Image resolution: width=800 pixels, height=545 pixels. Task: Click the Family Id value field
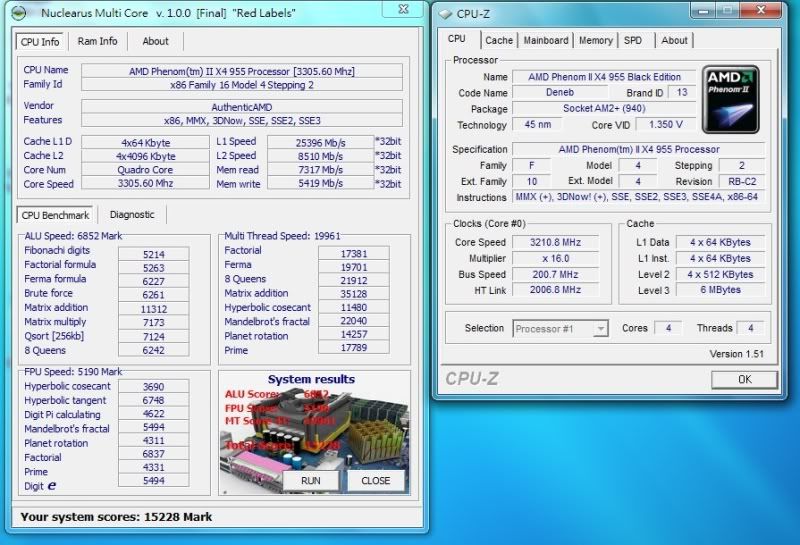(x=241, y=85)
